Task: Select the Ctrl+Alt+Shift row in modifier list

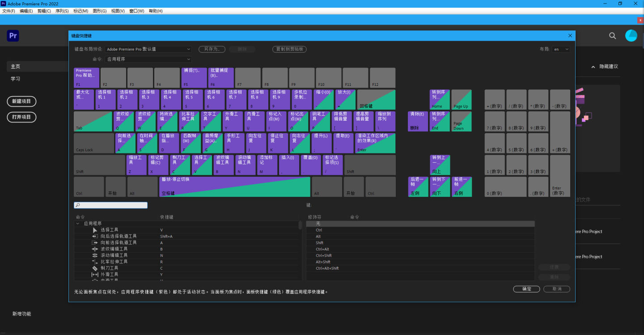Action: tap(420, 268)
